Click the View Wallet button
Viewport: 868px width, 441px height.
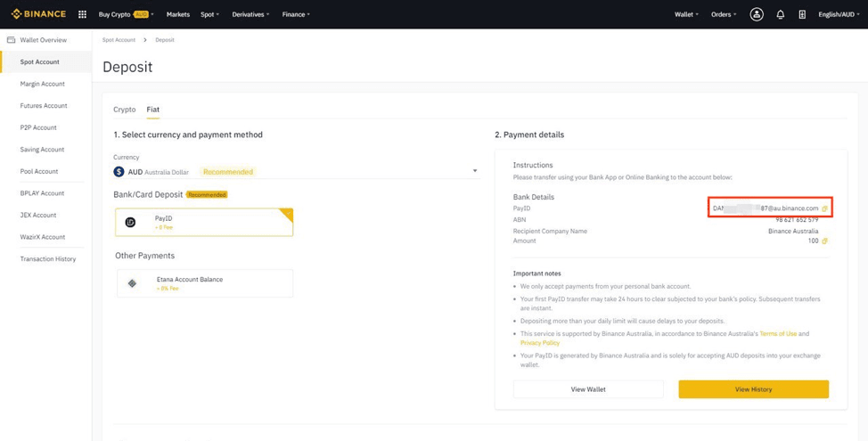(x=588, y=389)
